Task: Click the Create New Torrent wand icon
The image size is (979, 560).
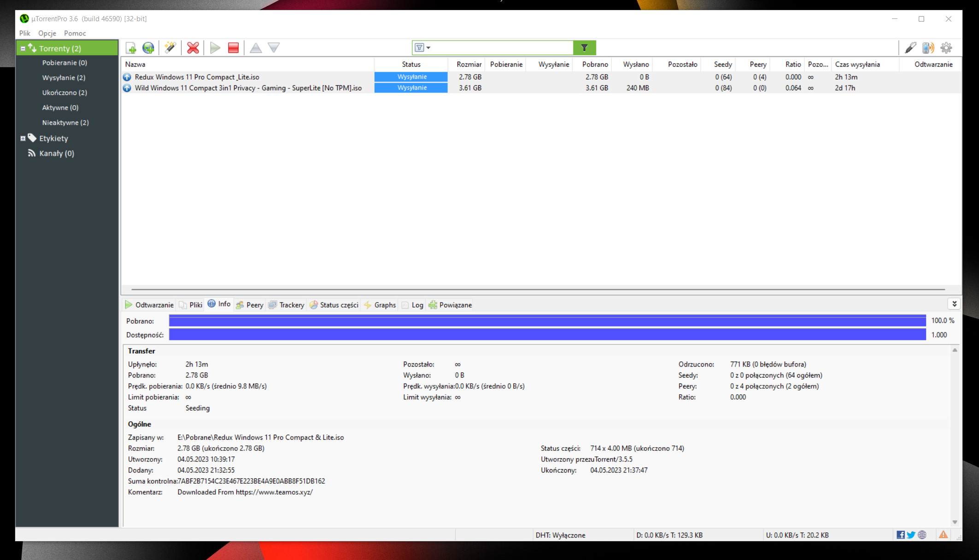Action: point(170,48)
